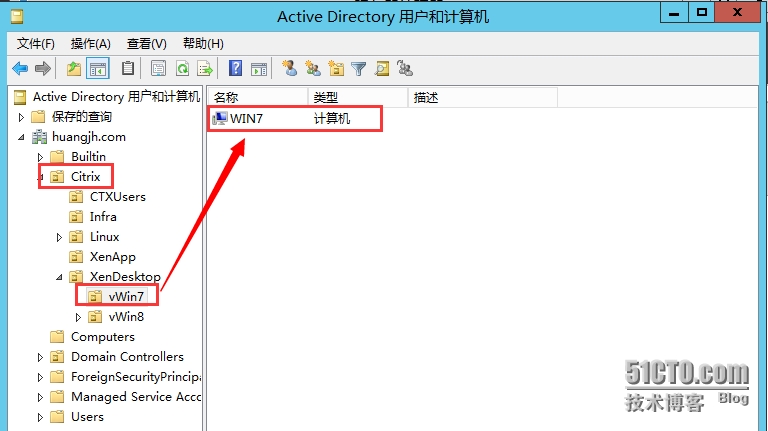Close the Active Directory window
Image resolution: width=768 pixels, height=431 pixels.
[x=737, y=13]
